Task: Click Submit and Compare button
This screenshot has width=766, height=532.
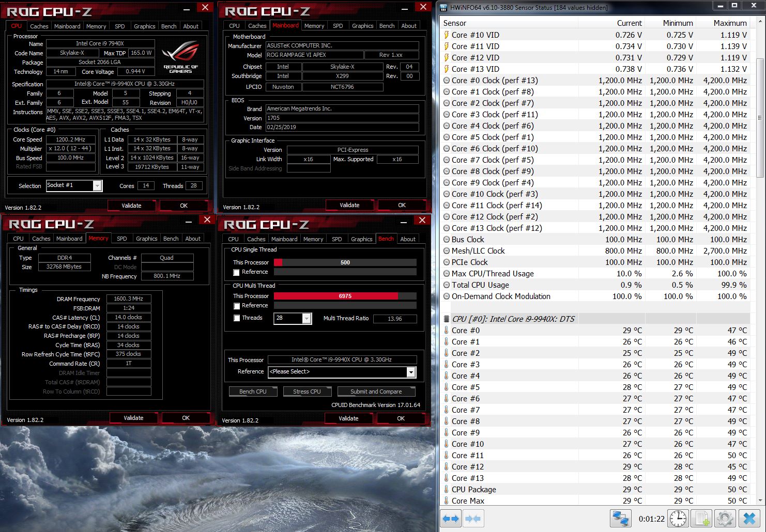Action: pyautogui.click(x=376, y=392)
